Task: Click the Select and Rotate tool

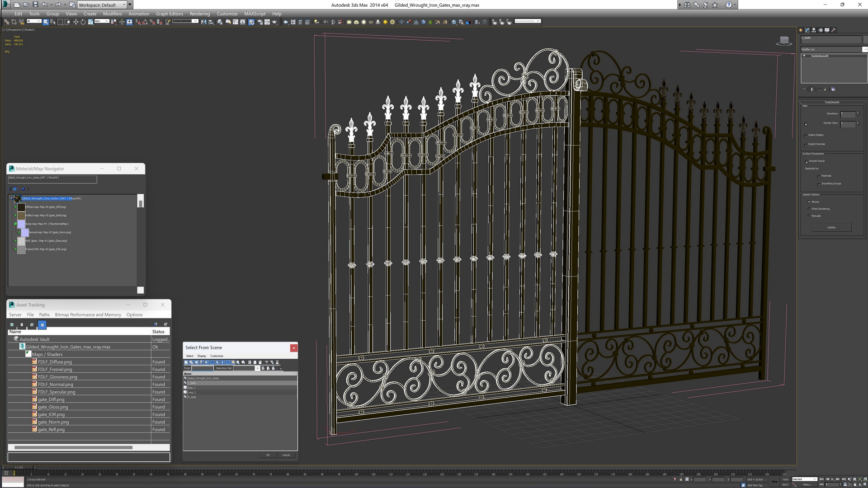Action: point(83,22)
